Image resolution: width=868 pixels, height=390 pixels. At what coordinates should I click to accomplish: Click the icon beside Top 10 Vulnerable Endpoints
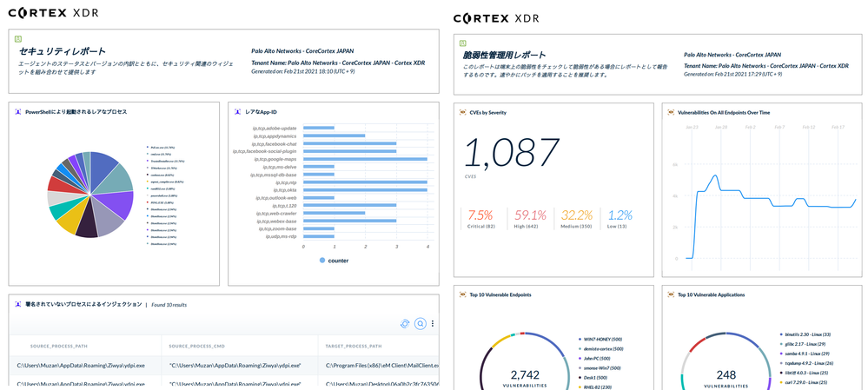pyautogui.click(x=463, y=294)
